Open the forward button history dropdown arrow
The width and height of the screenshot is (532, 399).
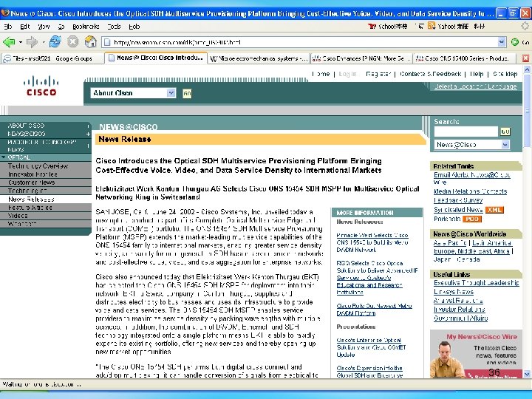[x=44, y=42]
